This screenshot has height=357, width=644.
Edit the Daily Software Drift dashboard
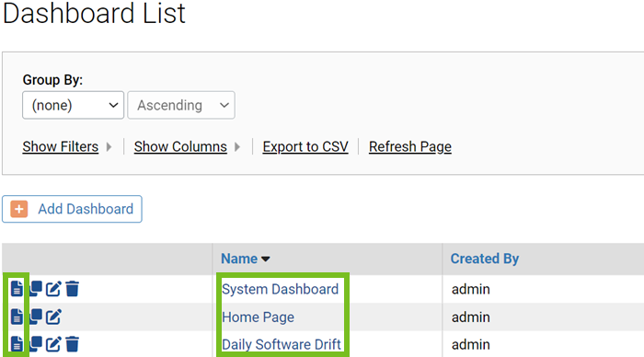53,344
